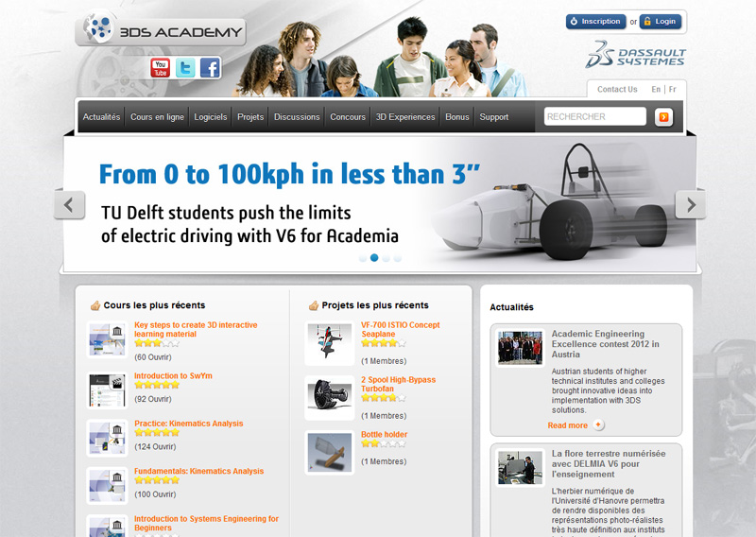Click the Austria contest news thumbnail

521,348
